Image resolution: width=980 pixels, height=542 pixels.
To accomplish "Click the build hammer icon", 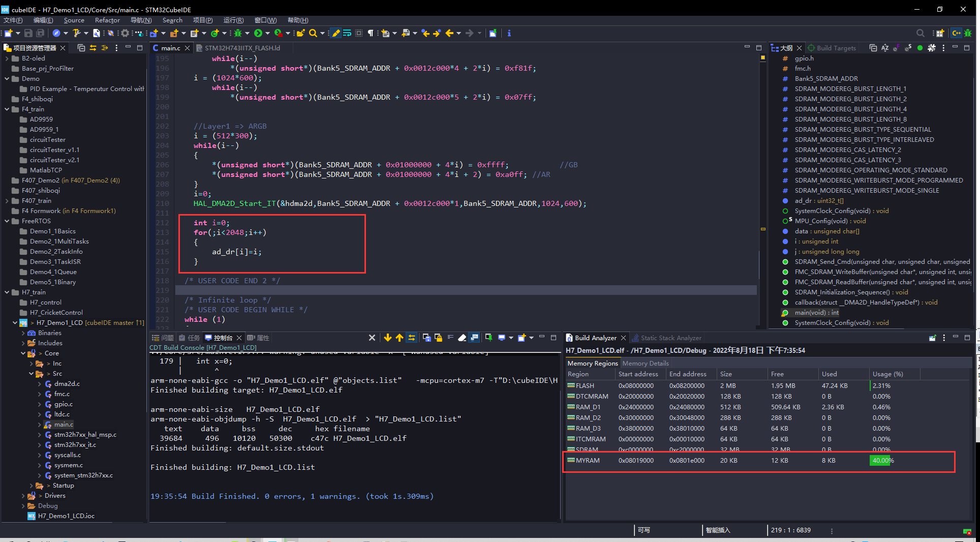I will pyautogui.click(x=76, y=33).
